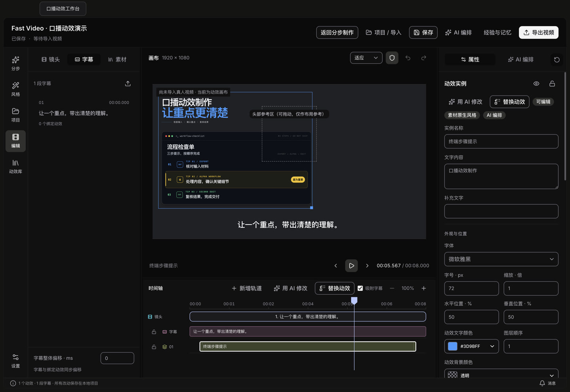Click the timeline playhead marker

pyautogui.click(x=354, y=301)
